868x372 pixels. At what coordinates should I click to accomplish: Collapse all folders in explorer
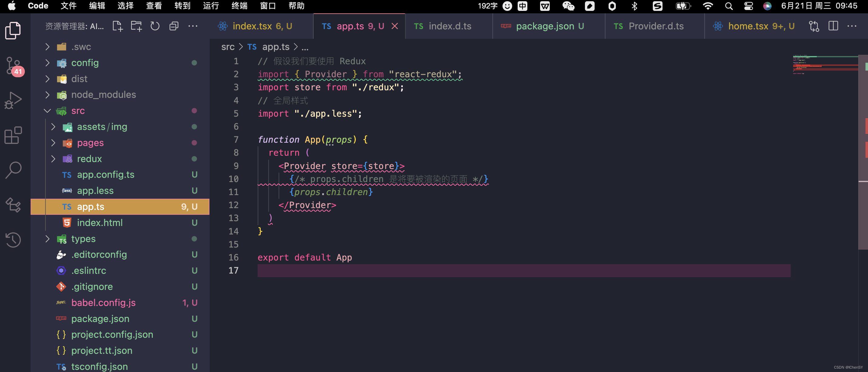pos(174,26)
